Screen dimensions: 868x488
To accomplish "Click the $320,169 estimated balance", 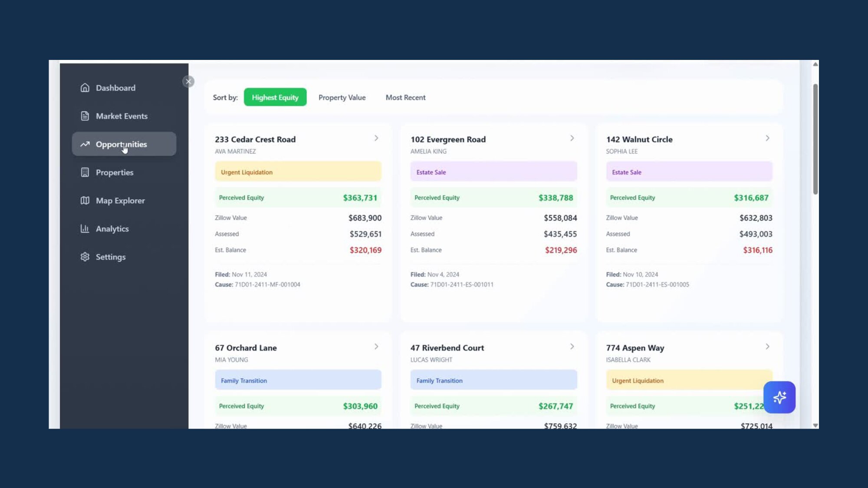I will pyautogui.click(x=365, y=250).
